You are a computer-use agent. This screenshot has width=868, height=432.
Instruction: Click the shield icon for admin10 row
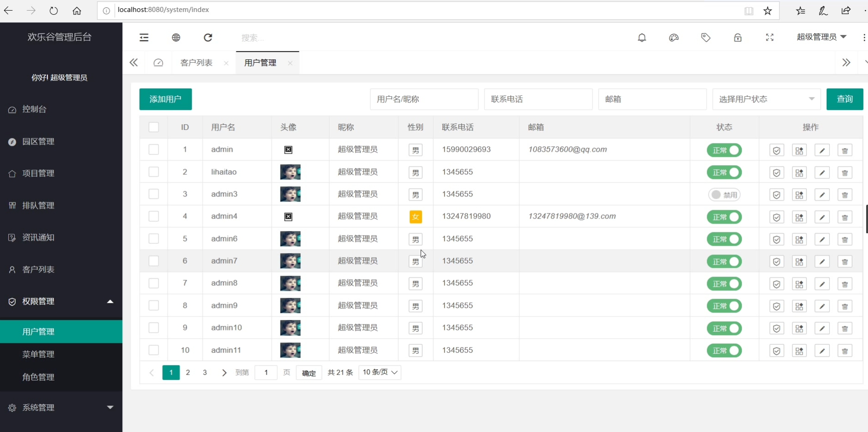777,328
